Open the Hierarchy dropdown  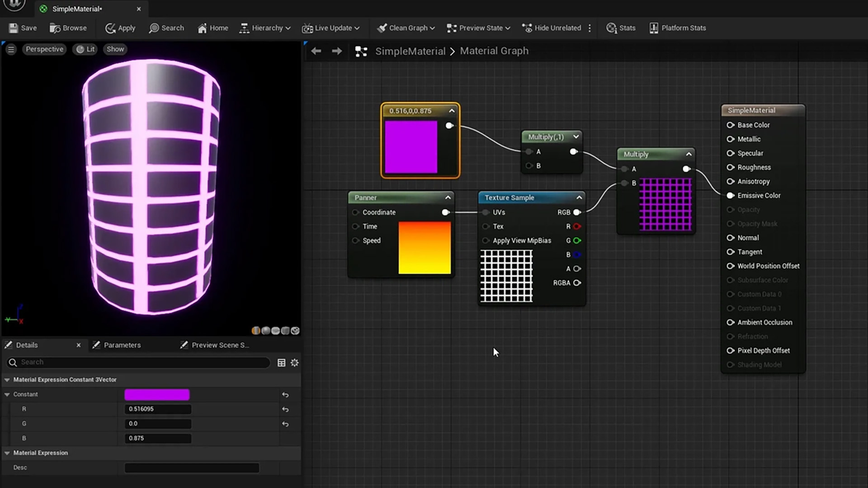pos(265,28)
